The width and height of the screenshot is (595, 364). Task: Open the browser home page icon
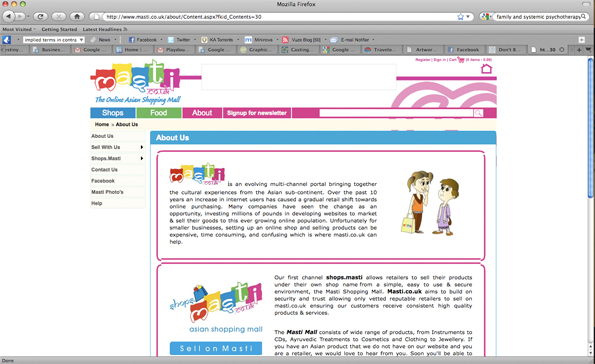click(77, 16)
